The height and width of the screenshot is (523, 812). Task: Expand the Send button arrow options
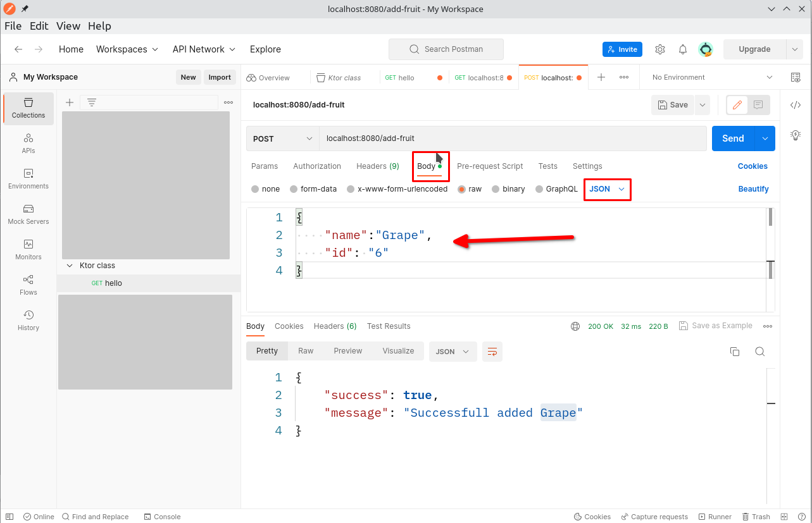(x=765, y=138)
